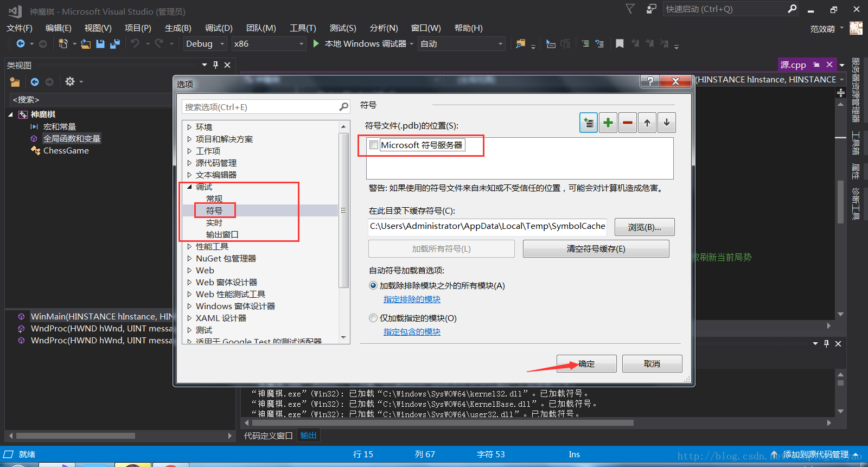Click the new folder icon in Class View
The height and width of the screenshot is (467, 868).
(15, 82)
